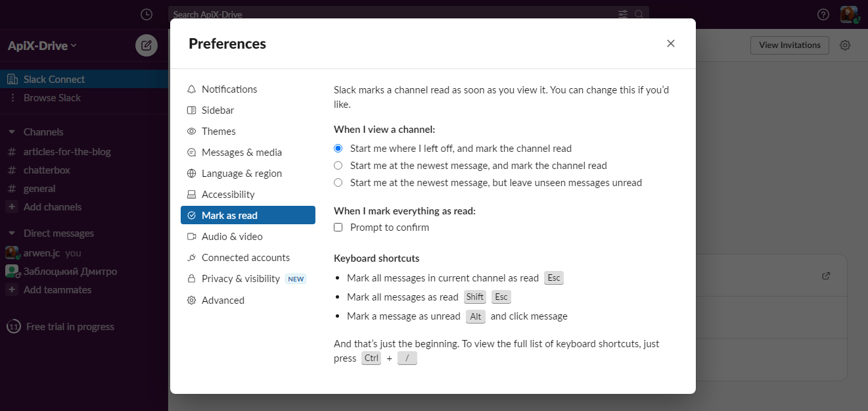The height and width of the screenshot is (411, 868).
Task: Open the help question mark icon
Action: click(x=823, y=14)
